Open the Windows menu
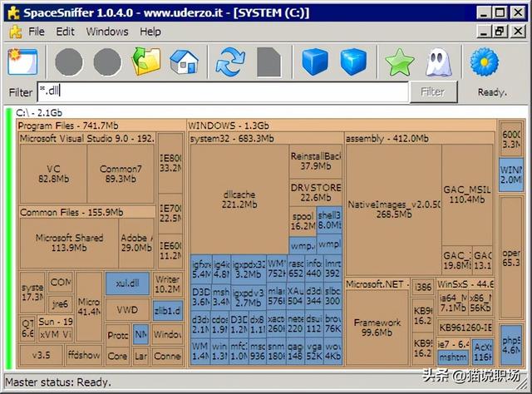Image resolution: width=532 pixels, height=394 pixels. (107, 32)
